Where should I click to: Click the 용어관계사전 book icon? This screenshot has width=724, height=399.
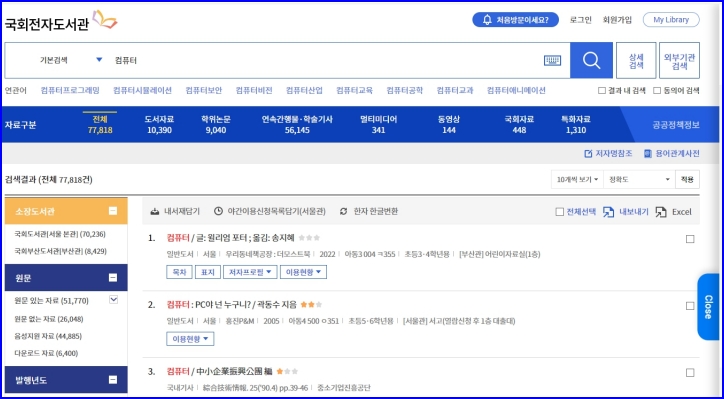[x=648, y=154]
